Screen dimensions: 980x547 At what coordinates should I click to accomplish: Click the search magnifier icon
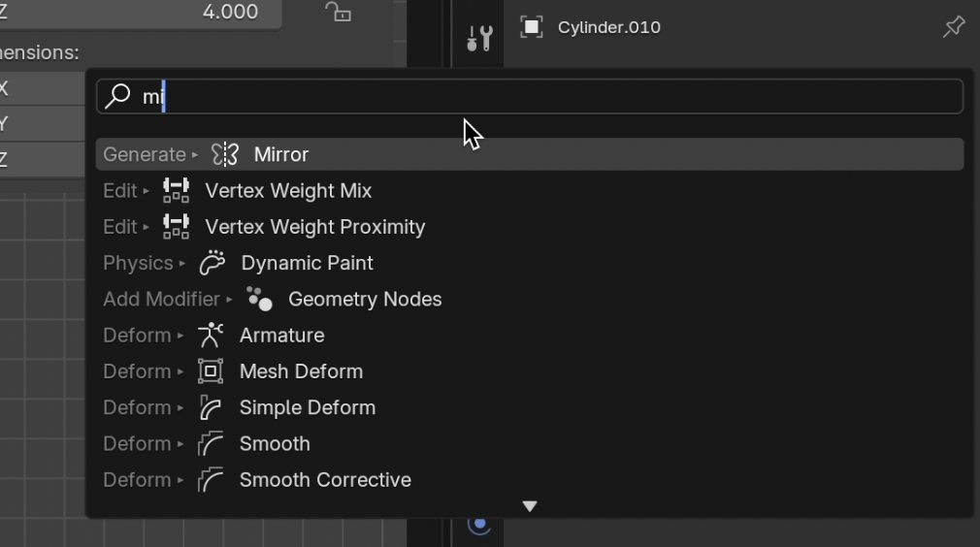coord(118,96)
